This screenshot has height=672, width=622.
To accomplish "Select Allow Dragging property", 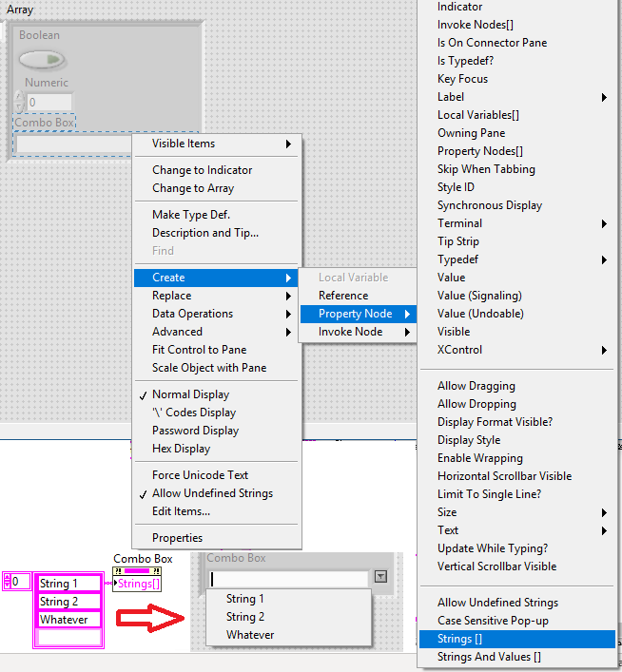I will point(516,386).
